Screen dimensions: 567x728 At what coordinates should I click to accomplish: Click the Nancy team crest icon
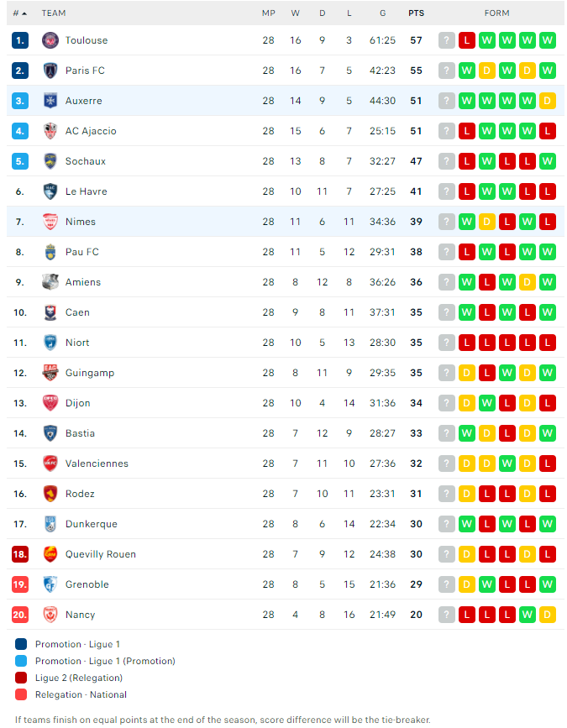tap(50, 615)
